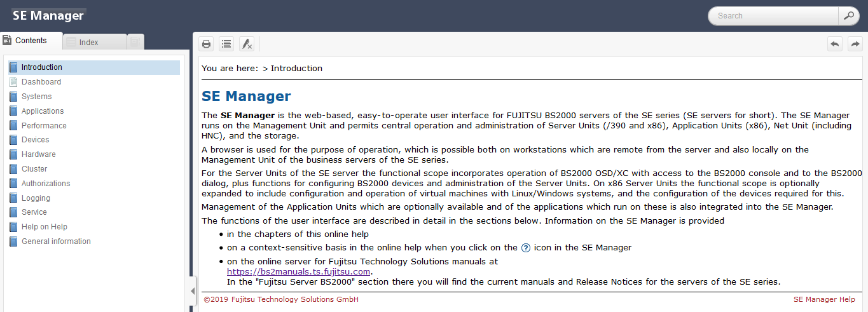Expand the Devices book in contents
868x312 pixels.
tap(35, 140)
